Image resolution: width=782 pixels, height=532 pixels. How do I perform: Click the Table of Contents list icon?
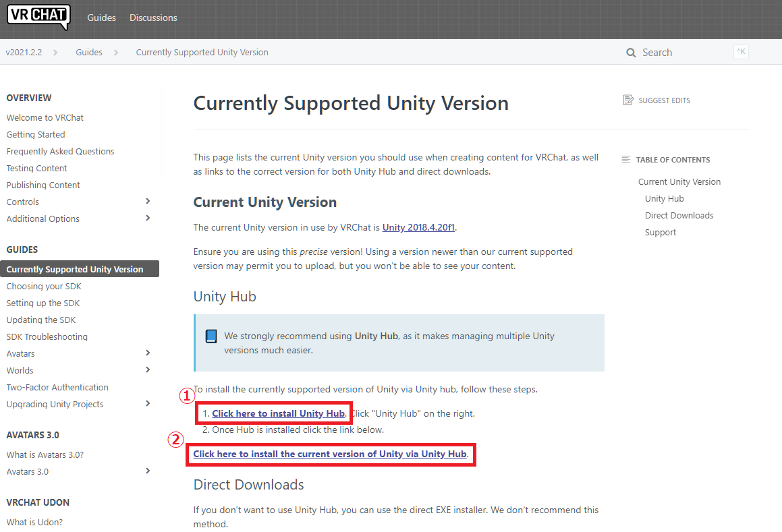tap(626, 159)
